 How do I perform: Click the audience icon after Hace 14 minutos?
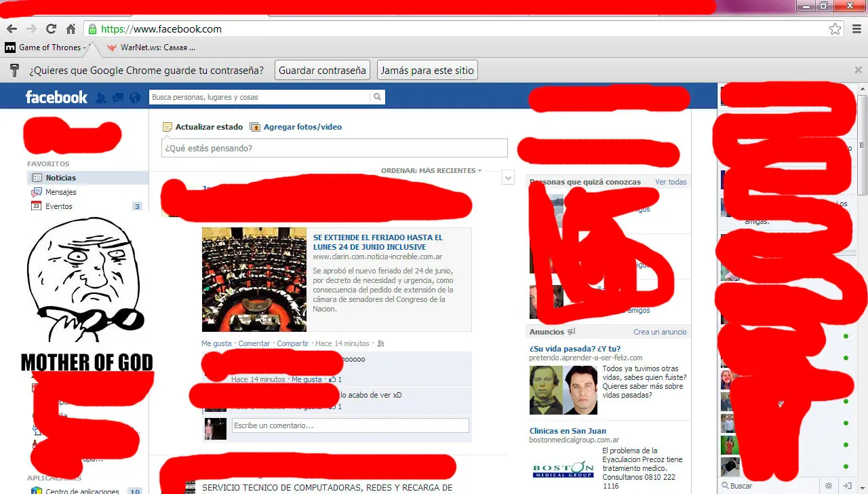(380, 344)
